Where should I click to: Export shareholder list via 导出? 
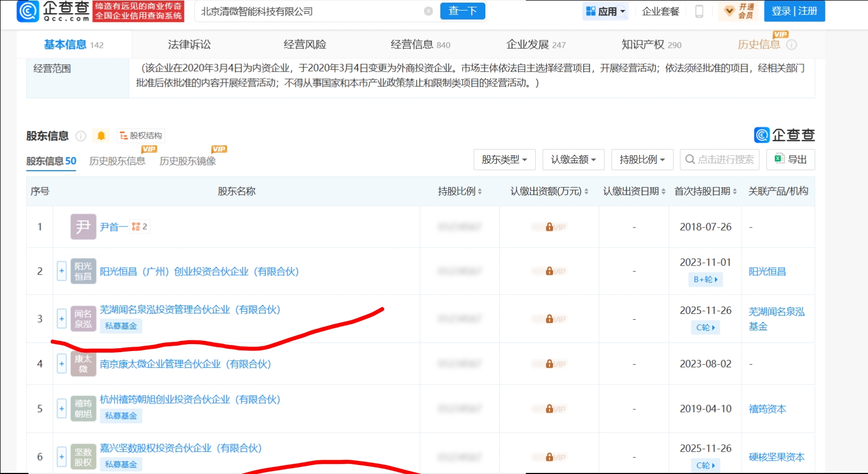791,160
